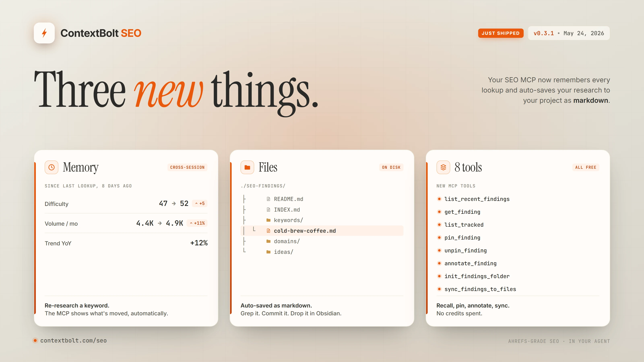Click the annotate_finding tool name
644x362 pixels.
pyautogui.click(x=470, y=263)
